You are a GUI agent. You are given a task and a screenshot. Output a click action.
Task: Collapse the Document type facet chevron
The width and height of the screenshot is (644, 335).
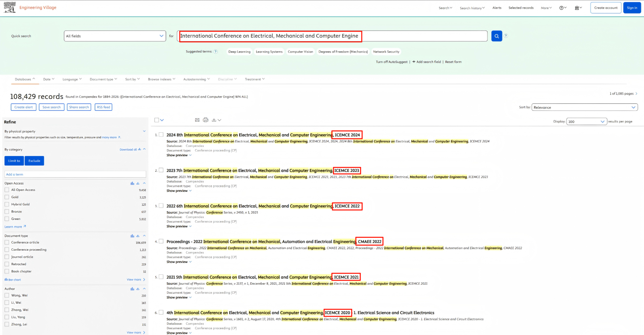coord(144,236)
